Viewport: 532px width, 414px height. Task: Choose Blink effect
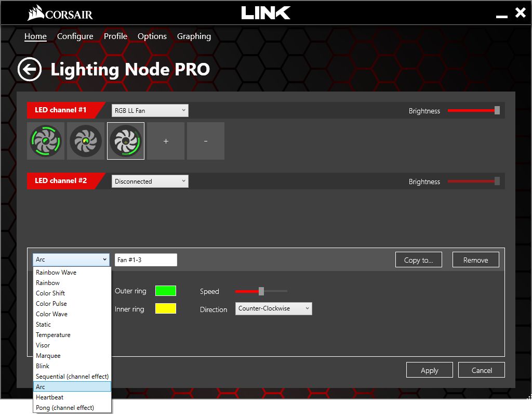pyautogui.click(x=72, y=366)
